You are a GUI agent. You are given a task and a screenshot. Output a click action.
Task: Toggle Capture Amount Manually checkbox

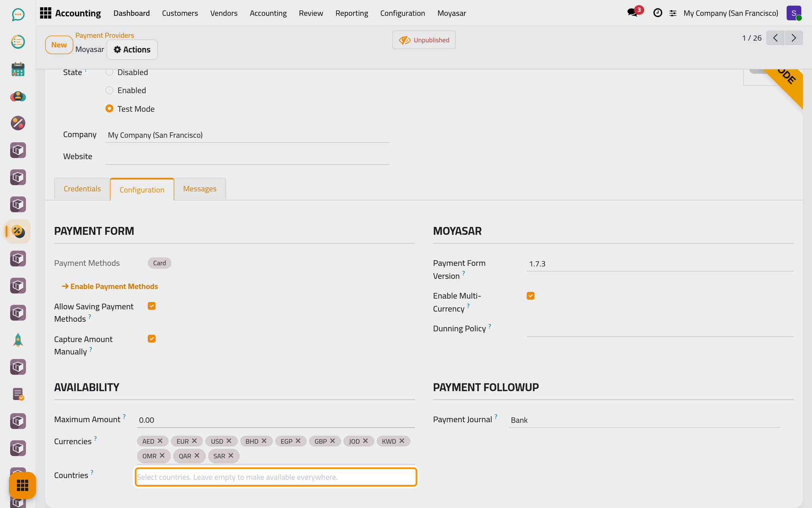tap(152, 339)
